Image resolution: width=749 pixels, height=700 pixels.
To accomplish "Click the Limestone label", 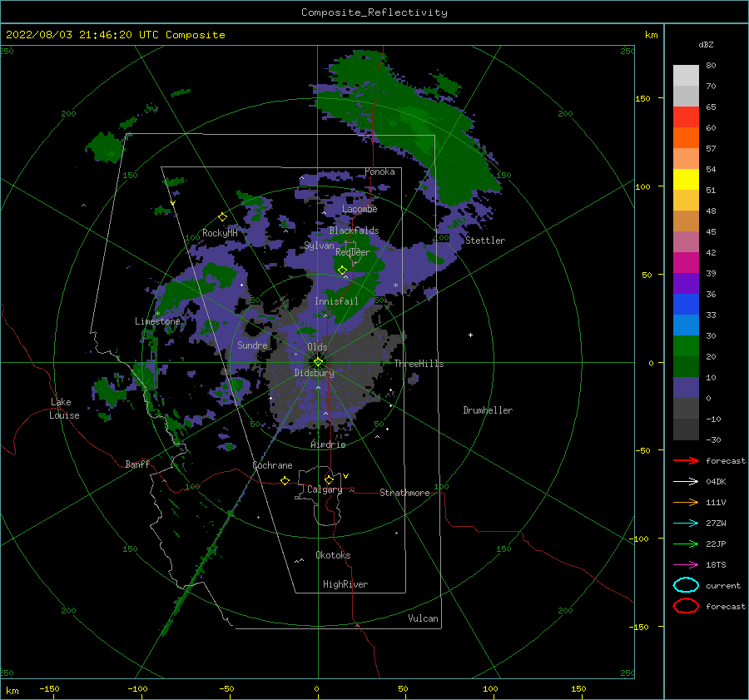I will point(157,321).
